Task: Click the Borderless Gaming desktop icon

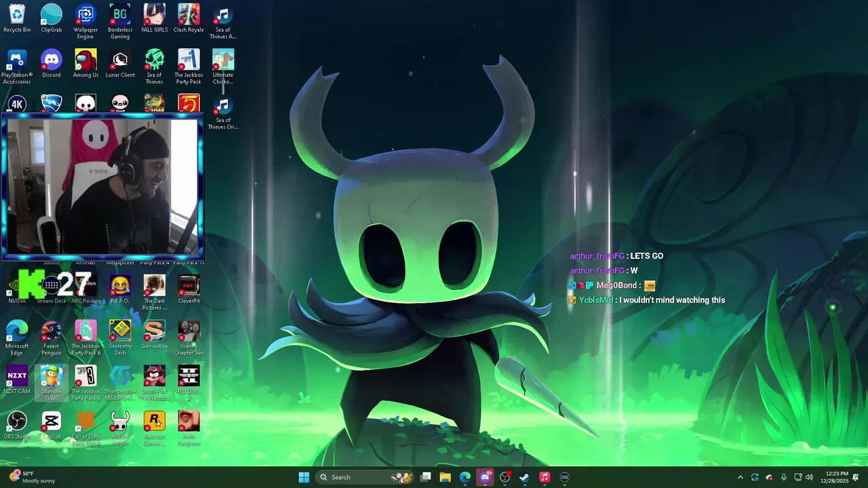Action: tap(120, 21)
